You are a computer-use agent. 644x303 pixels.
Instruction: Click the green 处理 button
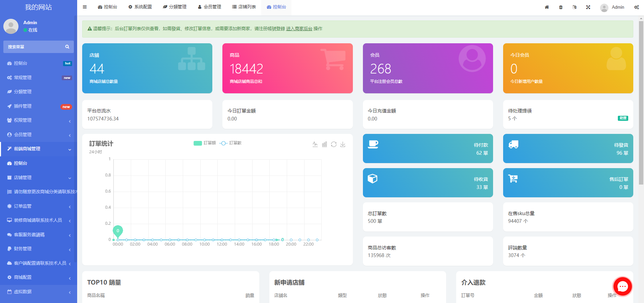click(623, 118)
